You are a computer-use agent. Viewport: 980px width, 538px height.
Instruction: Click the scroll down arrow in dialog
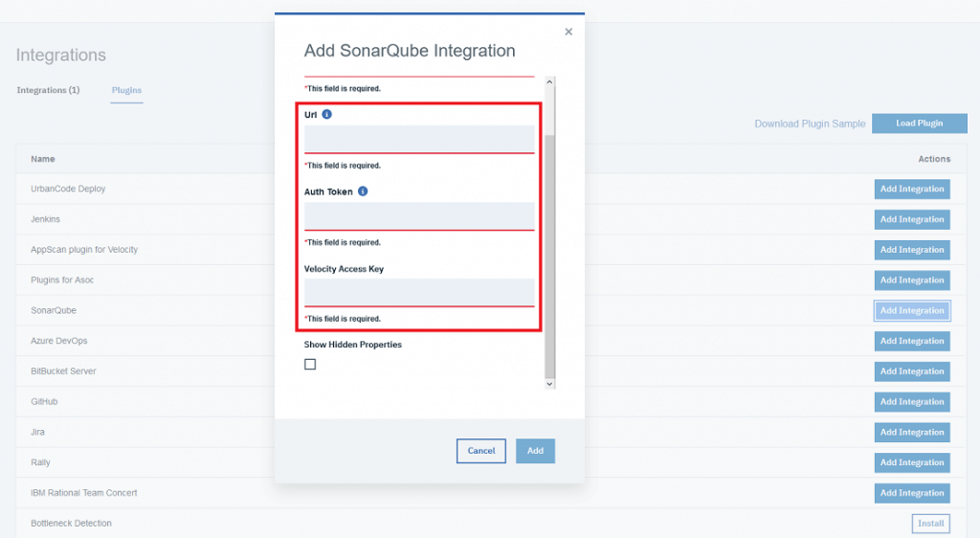[x=549, y=384]
